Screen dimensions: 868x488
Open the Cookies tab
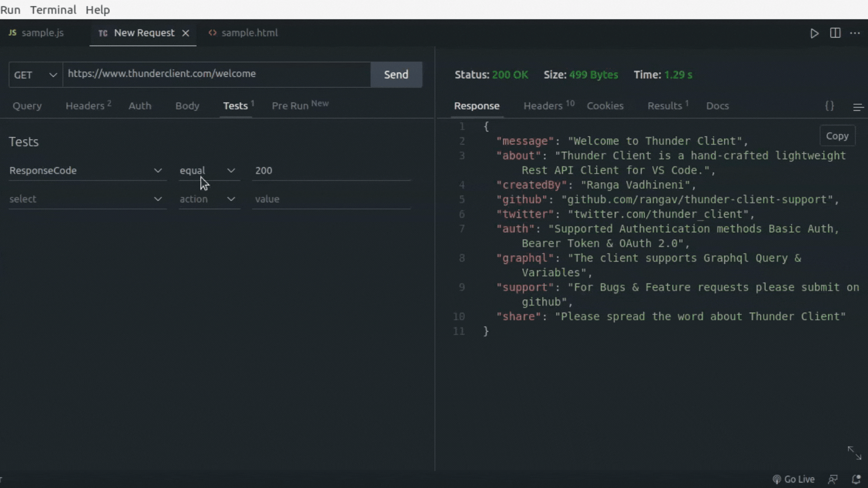pyautogui.click(x=605, y=106)
